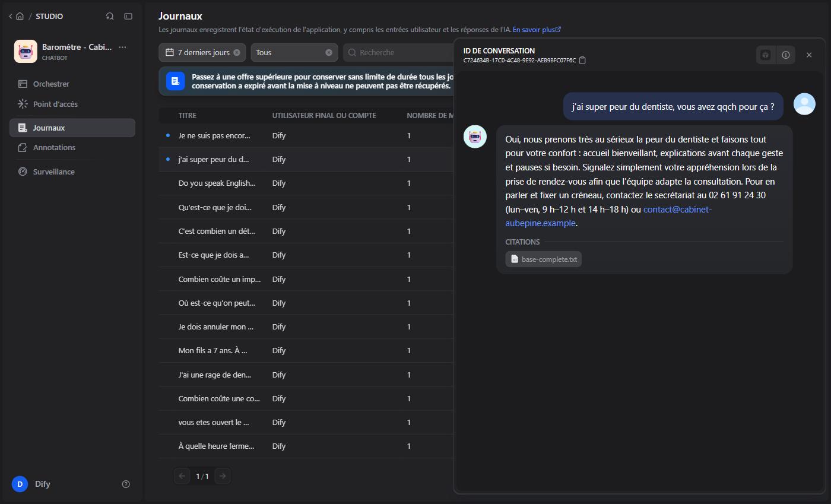
Task: Open the info icon in conversation panel
Action: (x=786, y=55)
